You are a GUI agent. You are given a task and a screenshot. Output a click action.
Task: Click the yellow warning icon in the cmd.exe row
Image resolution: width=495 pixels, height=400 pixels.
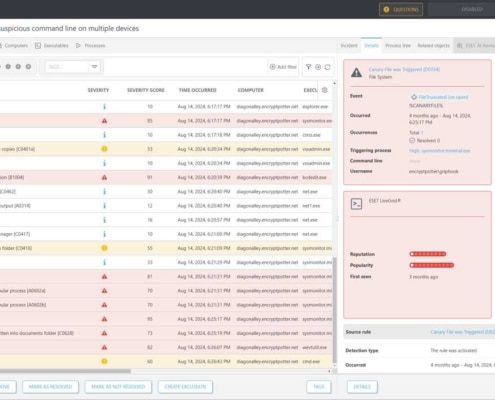104,361
